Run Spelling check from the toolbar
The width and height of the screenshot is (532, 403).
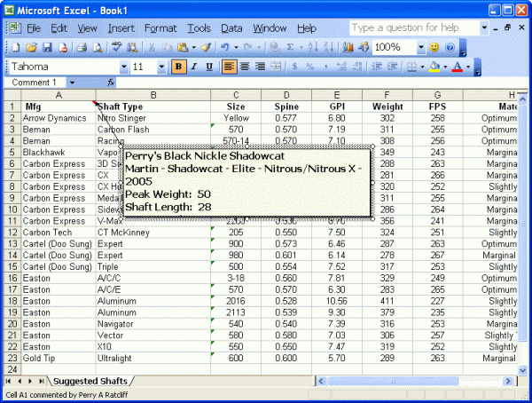point(116,47)
